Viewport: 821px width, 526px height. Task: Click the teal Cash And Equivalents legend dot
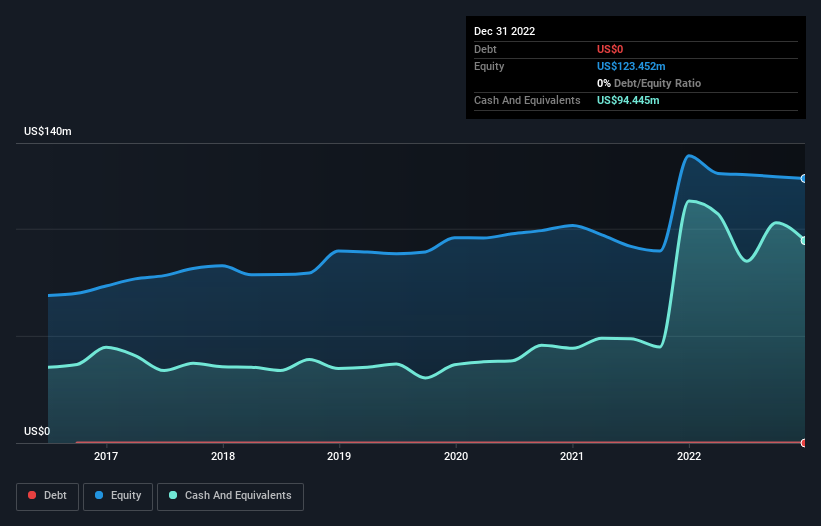(173, 495)
